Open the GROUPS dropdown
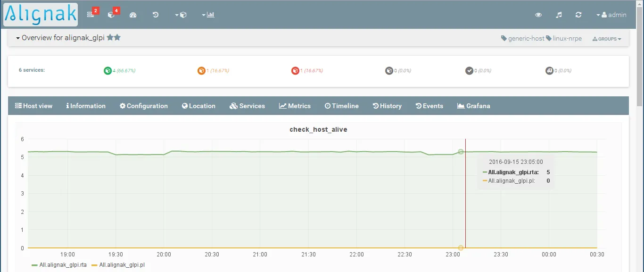The height and width of the screenshot is (272, 644). 607,39
